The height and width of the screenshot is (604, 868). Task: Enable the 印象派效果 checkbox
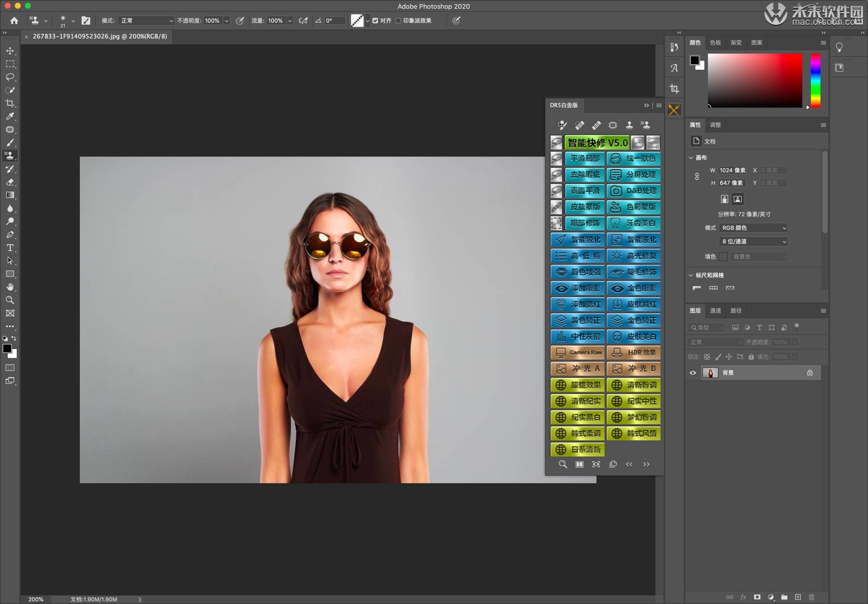398,21
